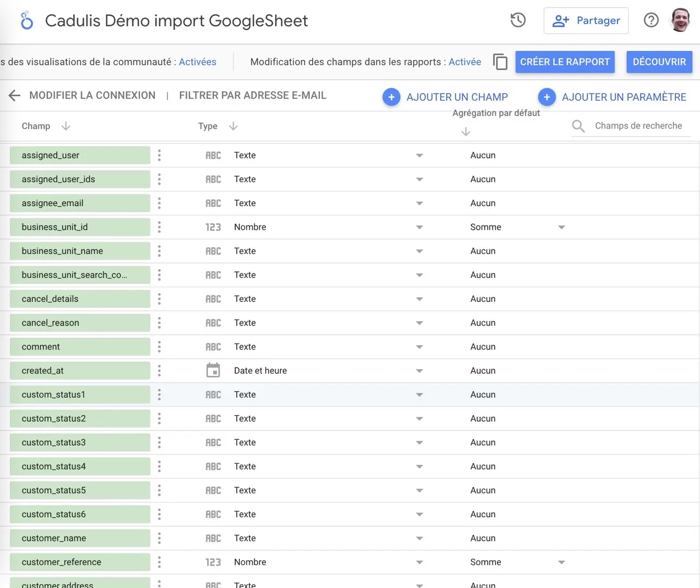The image size is (700, 588).
Task: Click Créer le rapport button
Action: [564, 62]
